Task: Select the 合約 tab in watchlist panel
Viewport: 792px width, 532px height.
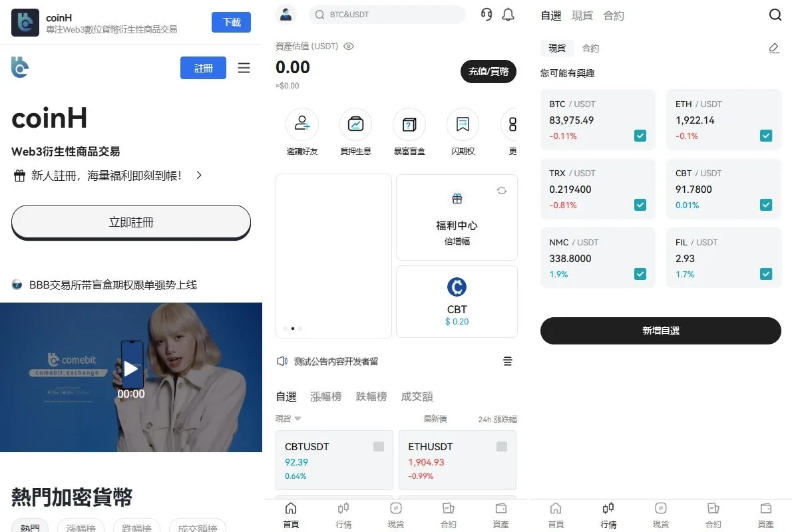Action: click(592, 48)
